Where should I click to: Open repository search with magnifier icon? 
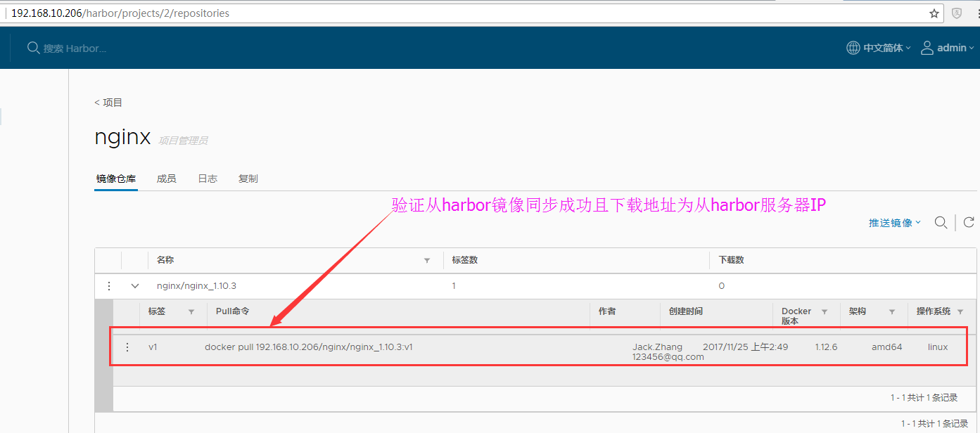(x=941, y=222)
